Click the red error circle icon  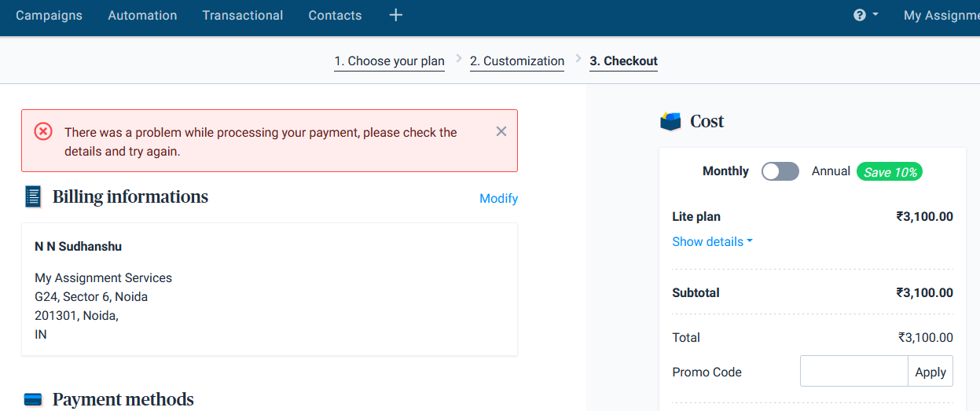point(43,131)
